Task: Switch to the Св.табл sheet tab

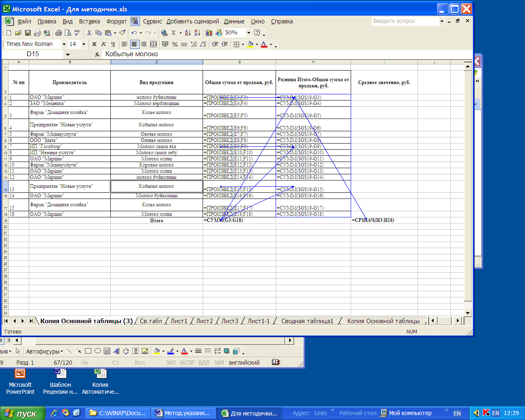Action: click(151, 321)
